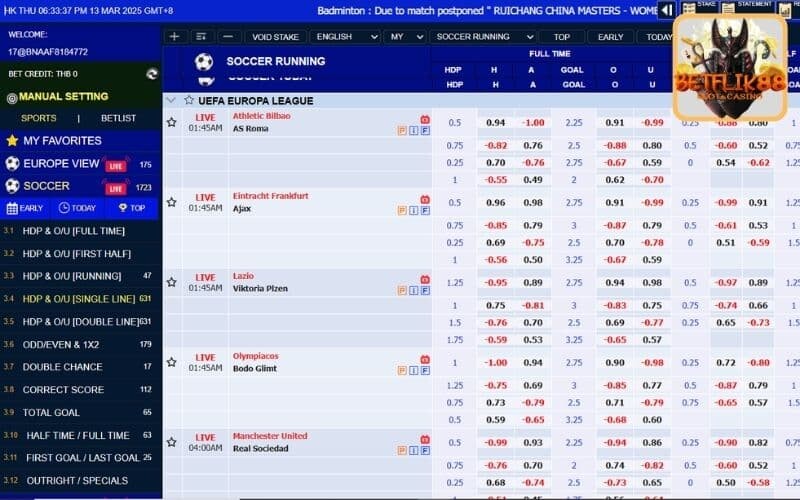Open live TV icon for Athletic Bilbao match
Screen dimensions: 800x500
pyautogui.click(x=425, y=119)
